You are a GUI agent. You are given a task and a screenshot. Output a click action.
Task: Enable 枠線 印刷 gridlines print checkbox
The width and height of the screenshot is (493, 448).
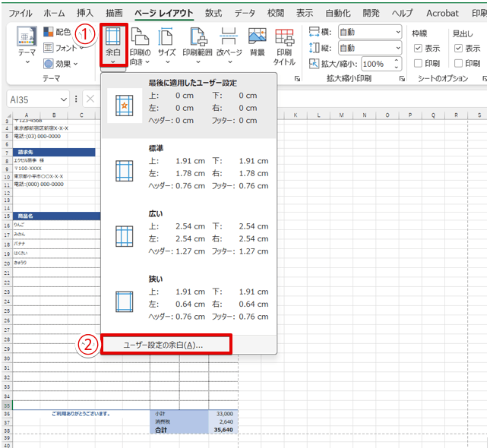(417, 63)
